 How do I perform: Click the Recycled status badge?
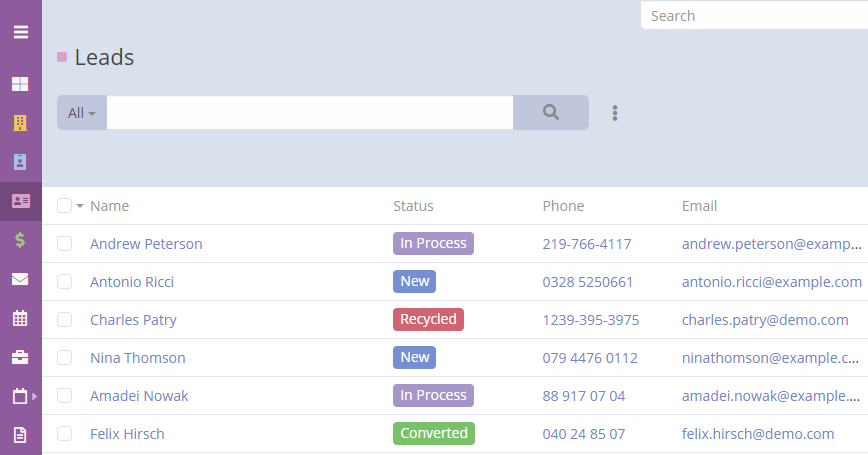[x=428, y=319]
